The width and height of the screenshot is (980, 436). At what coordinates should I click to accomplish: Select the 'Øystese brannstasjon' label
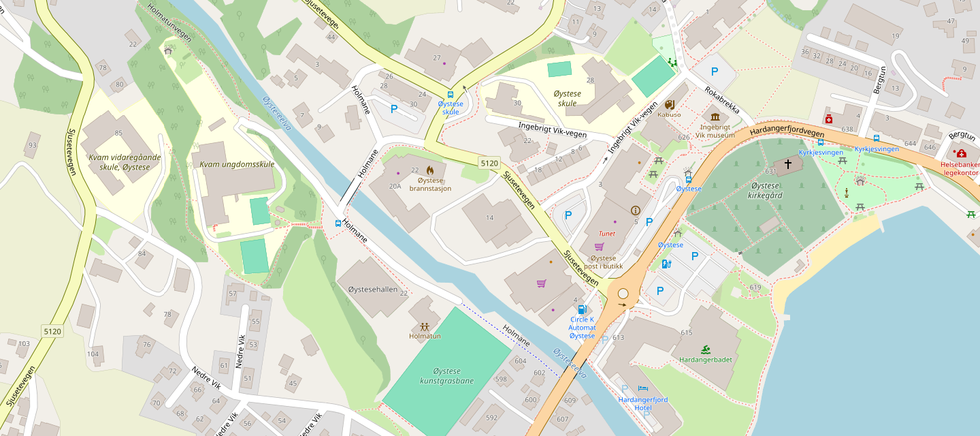(x=430, y=184)
